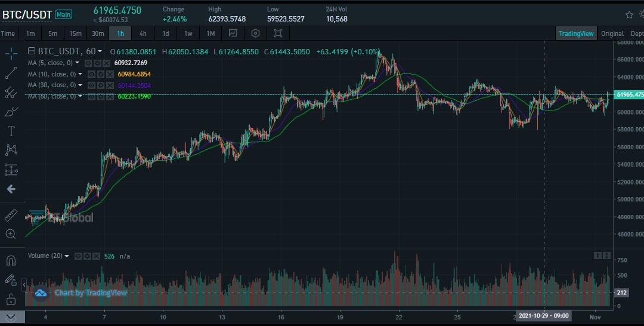
Task: Select the pitchfork drawing tool
Action: click(x=11, y=93)
